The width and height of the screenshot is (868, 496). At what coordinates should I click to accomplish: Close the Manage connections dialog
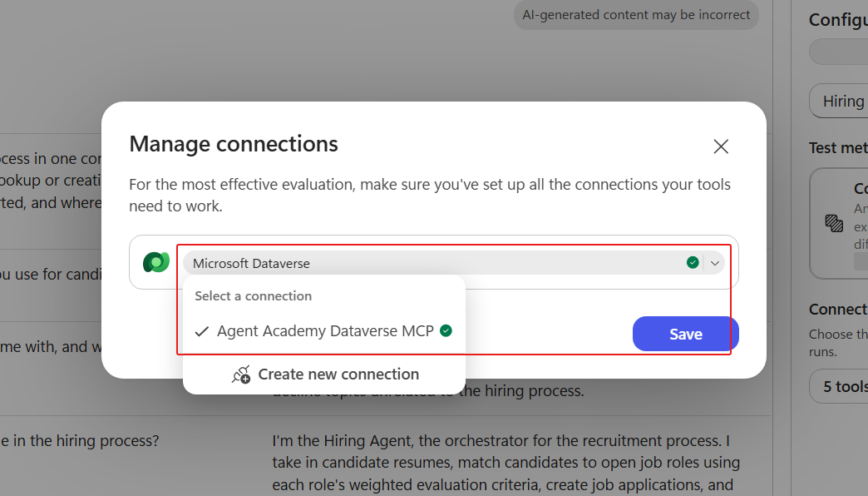point(721,146)
